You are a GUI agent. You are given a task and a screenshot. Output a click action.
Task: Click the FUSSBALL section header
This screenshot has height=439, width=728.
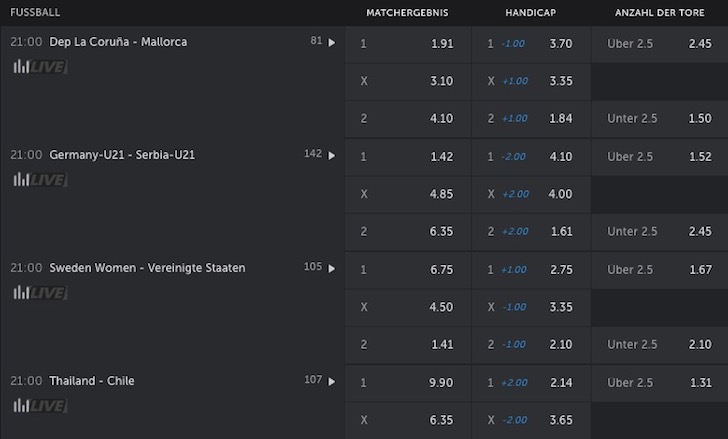coord(35,13)
